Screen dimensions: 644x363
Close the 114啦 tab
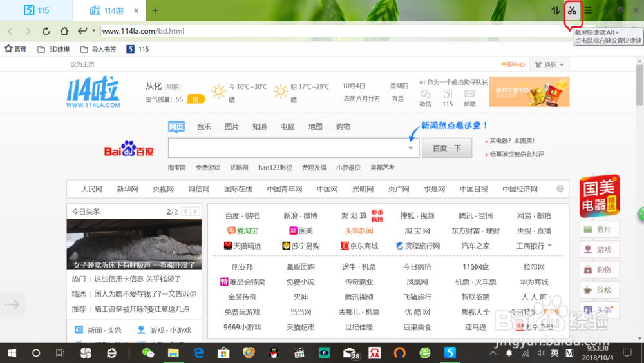pyautogui.click(x=137, y=11)
